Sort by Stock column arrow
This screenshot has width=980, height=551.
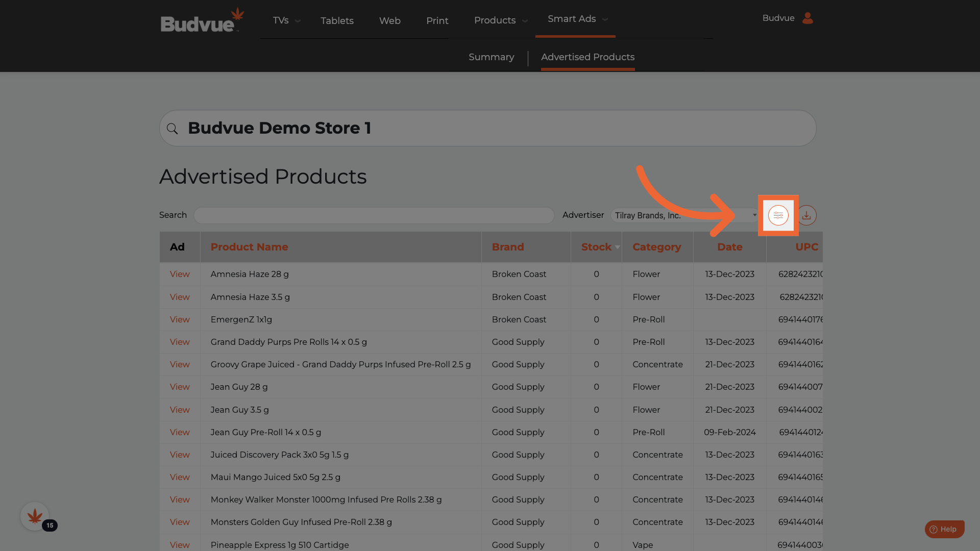617,247
